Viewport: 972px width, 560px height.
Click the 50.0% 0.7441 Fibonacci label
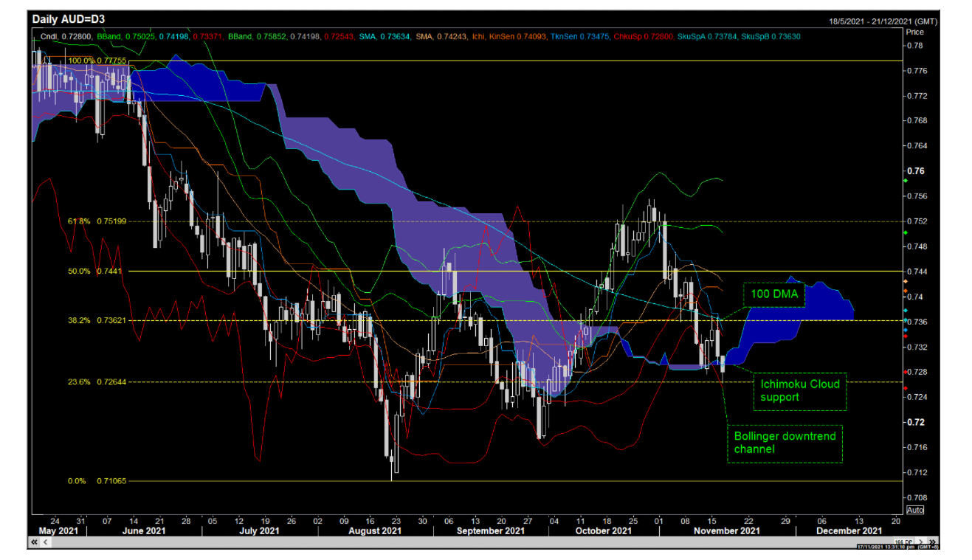pyautogui.click(x=94, y=271)
